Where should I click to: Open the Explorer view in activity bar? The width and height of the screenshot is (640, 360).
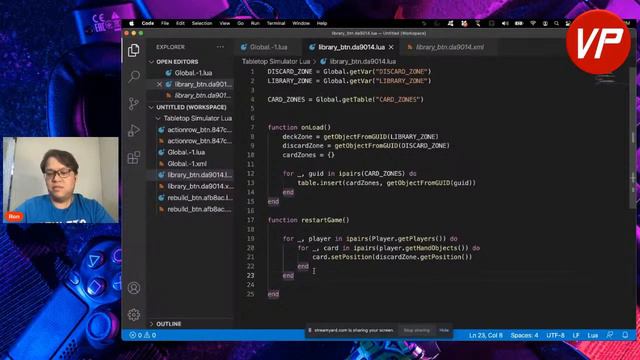click(x=133, y=50)
